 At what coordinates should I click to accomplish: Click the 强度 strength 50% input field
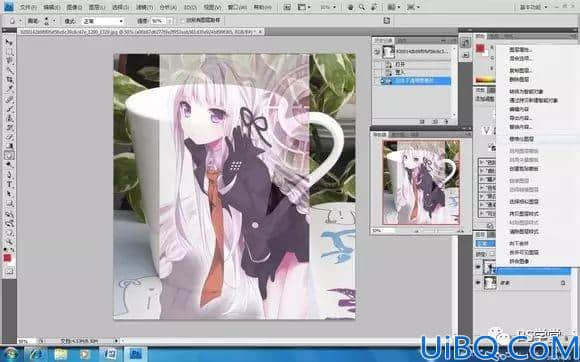point(158,21)
